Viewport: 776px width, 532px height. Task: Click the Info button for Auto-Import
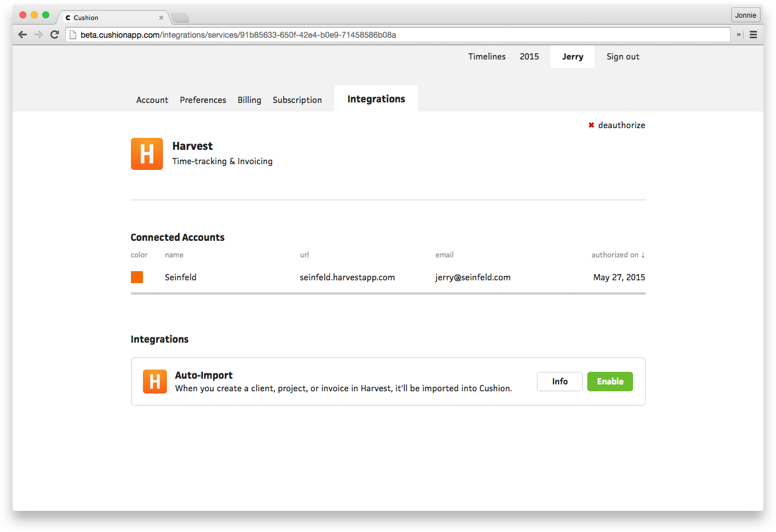(x=560, y=382)
